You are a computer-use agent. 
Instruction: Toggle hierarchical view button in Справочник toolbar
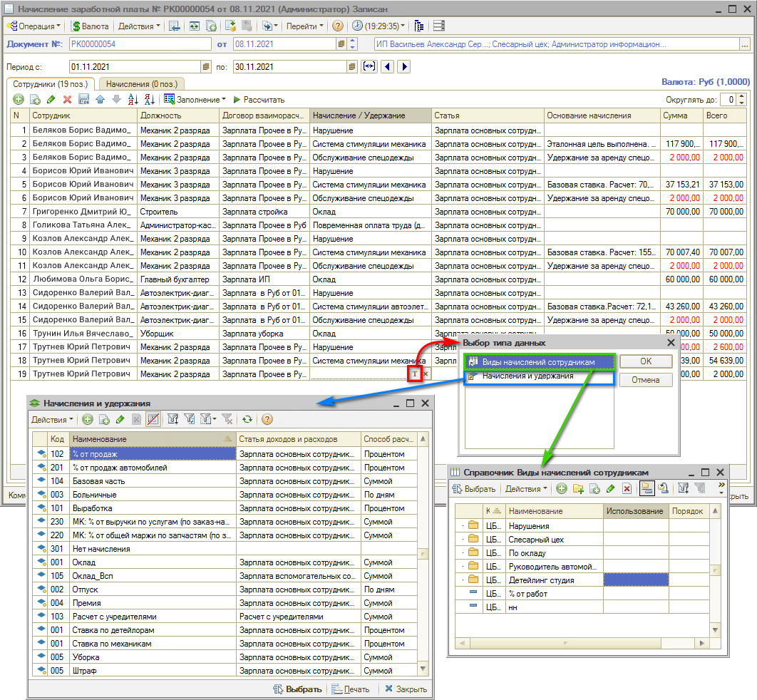click(647, 489)
